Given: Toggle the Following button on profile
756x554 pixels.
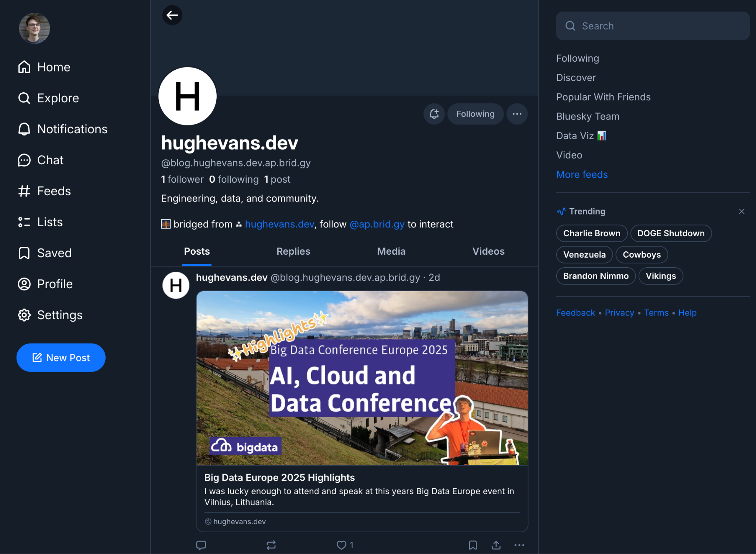Looking at the screenshot, I should click(475, 114).
